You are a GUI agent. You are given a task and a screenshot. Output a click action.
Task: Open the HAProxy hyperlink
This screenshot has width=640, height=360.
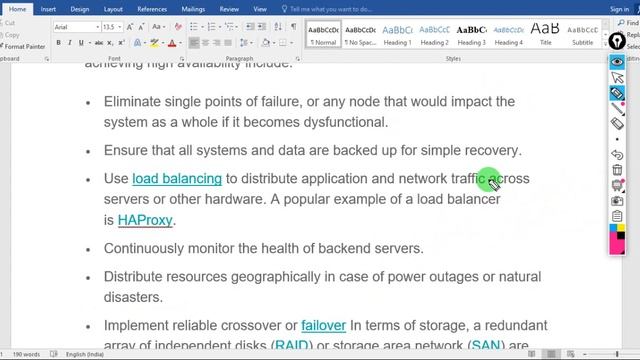[x=145, y=220]
